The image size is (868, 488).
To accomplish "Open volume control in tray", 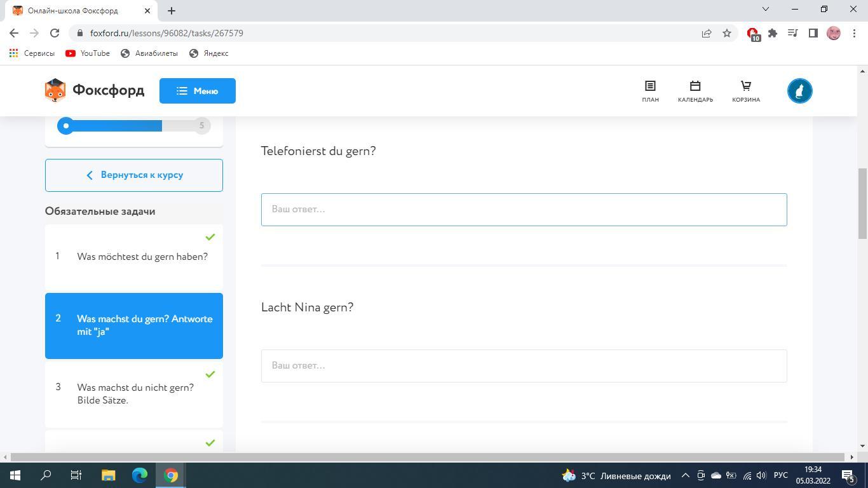I will [761, 475].
